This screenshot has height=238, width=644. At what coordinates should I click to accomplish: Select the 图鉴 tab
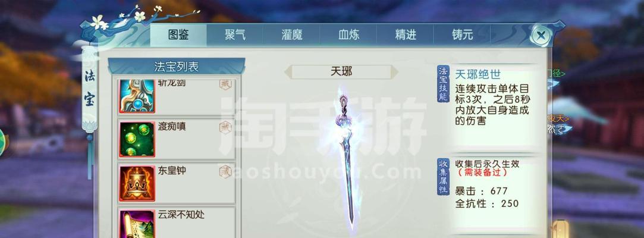[x=178, y=35]
